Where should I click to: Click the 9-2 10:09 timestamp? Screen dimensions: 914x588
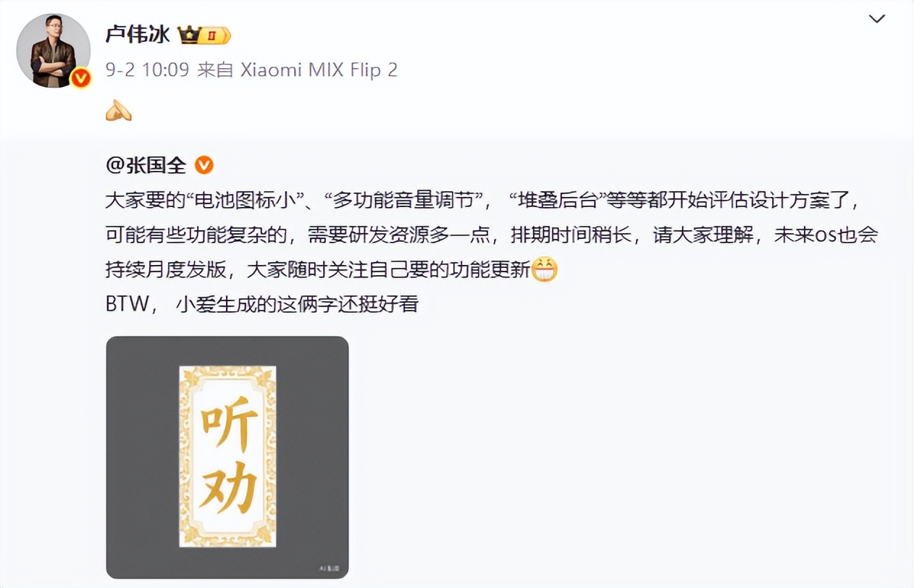coord(147,70)
